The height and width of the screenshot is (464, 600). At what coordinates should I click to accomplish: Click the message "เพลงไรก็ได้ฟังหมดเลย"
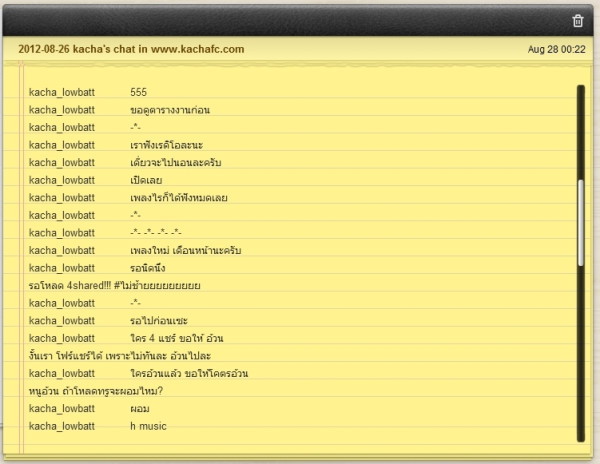coord(179,198)
